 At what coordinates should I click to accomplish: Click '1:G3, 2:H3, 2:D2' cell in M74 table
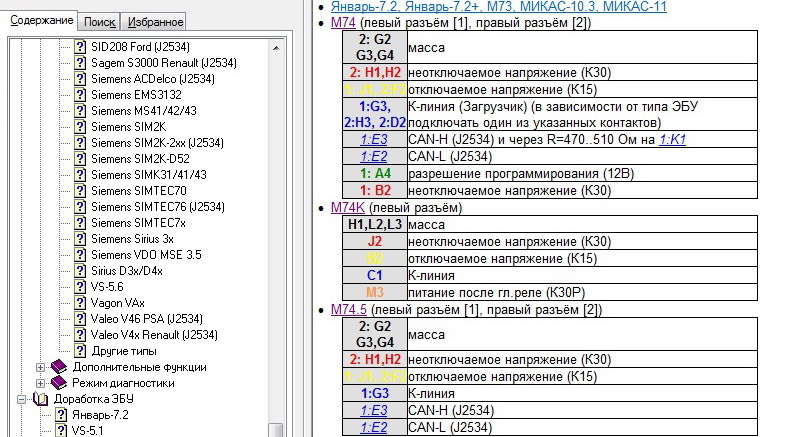(375, 114)
